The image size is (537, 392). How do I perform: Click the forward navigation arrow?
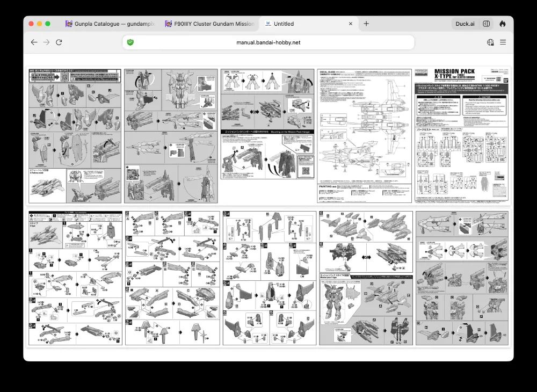point(46,42)
